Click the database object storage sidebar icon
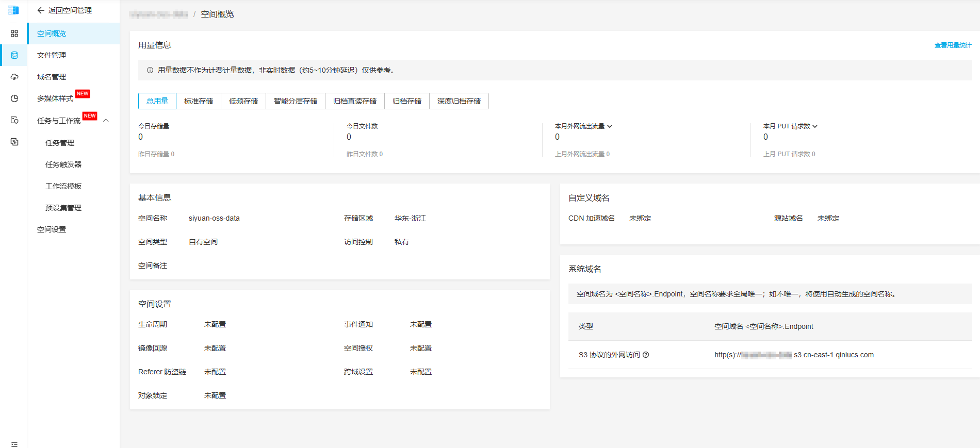This screenshot has width=980, height=448. (x=14, y=55)
